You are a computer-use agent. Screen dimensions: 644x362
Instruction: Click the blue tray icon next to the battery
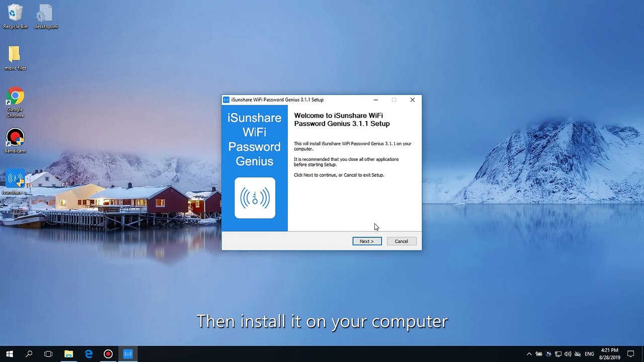tap(548, 354)
